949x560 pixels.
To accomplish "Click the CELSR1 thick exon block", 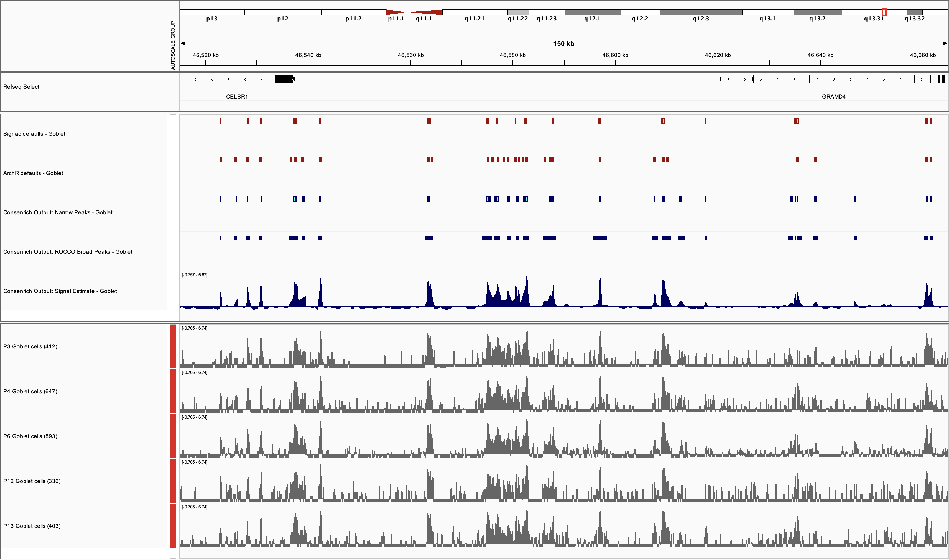I will 284,79.
